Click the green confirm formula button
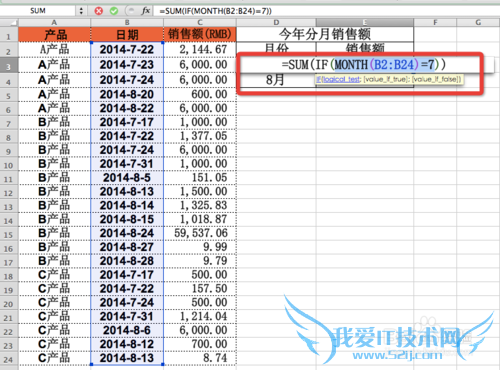This screenshot has height=370, width=500. click(114, 11)
